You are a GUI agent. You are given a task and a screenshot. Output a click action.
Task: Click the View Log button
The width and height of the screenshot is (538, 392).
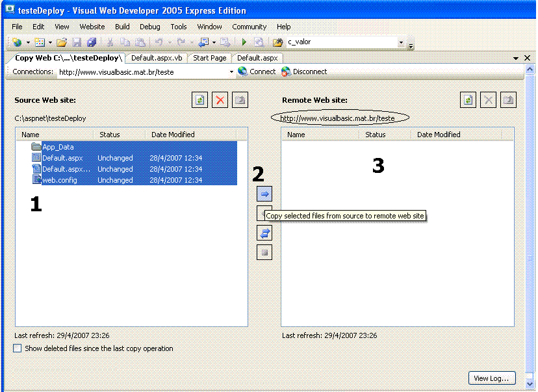pos(491,378)
